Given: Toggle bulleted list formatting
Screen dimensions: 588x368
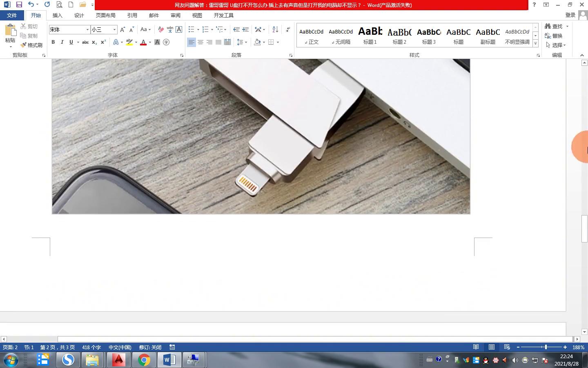Looking at the screenshot, I should pyautogui.click(x=191, y=29).
